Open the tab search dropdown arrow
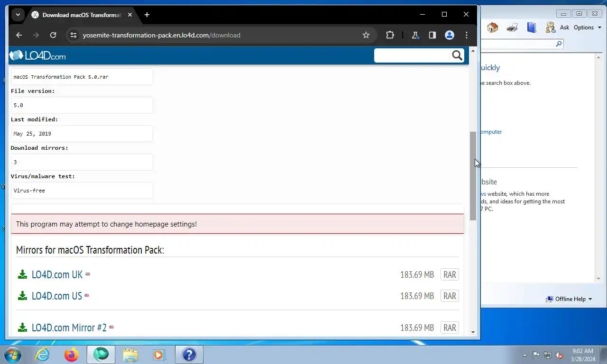Screen dimensions: 607x364 [18, 15]
